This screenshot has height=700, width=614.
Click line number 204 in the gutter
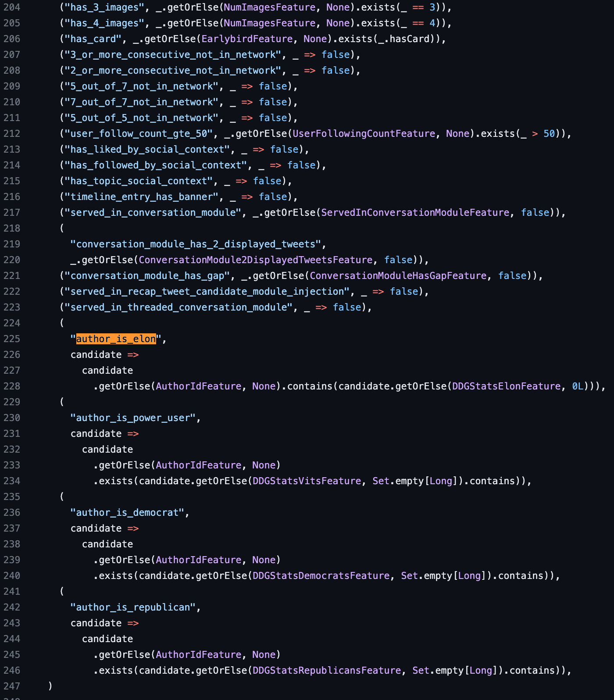[x=12, y=7]
